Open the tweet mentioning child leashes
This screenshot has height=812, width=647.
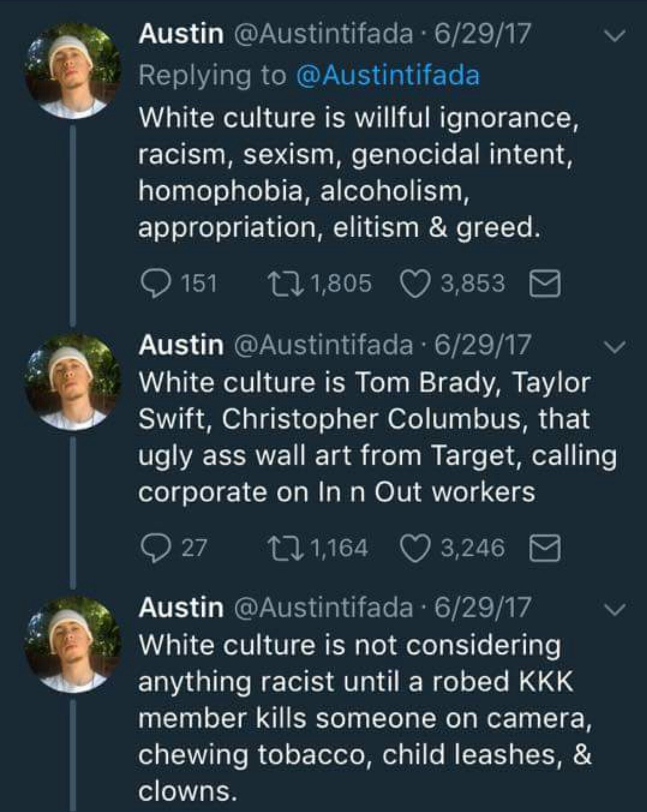364,718
